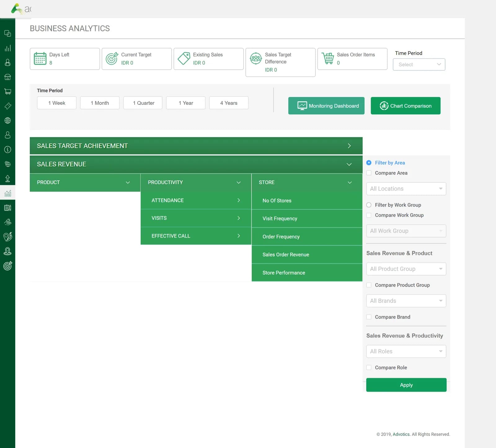This screenshot has height=448, width=496.
Task: Follow the Advotics footer link
Action: coord(401,434)
